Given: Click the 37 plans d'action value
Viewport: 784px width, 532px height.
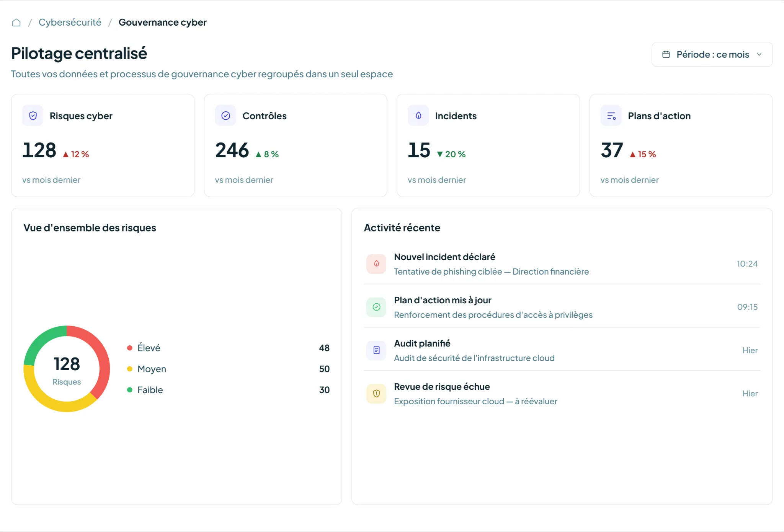Looking at the screenshot, I should tap(612, 150).
